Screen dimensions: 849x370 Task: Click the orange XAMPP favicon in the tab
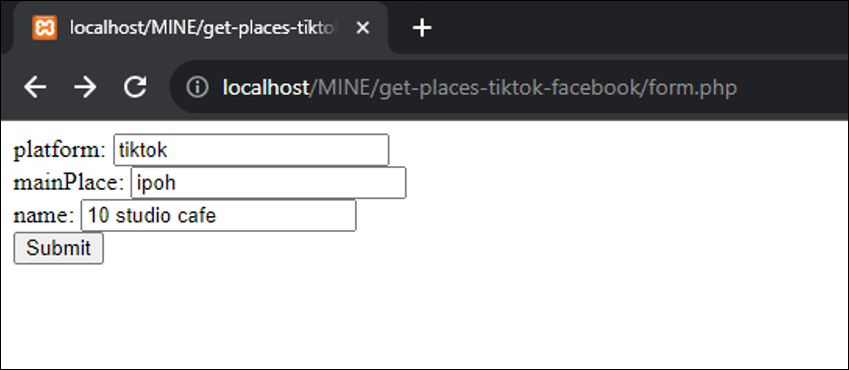[x=44, y=28]
